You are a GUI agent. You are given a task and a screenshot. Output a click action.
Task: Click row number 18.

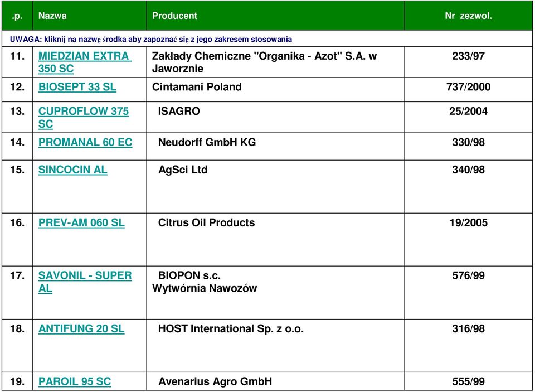point(17,328)
